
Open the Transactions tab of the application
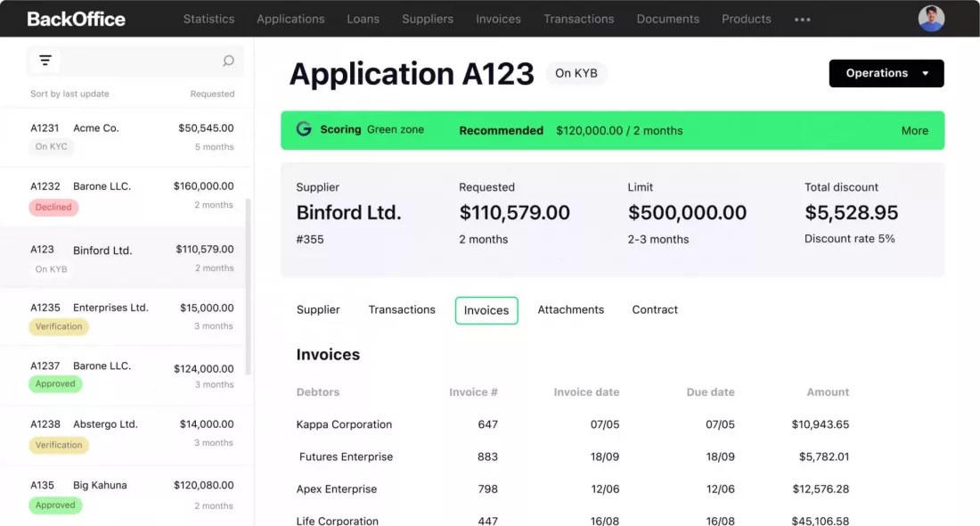401,309
